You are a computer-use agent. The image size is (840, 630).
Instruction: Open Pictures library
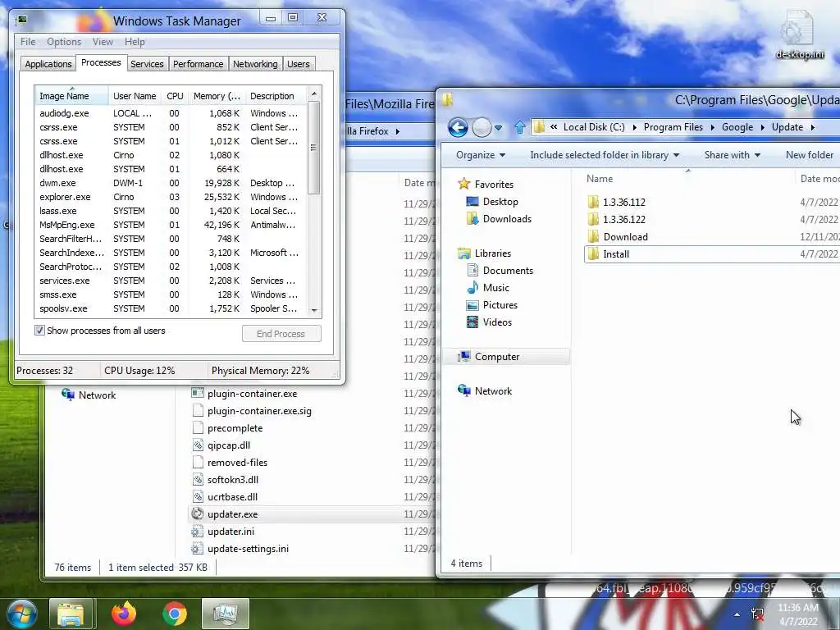[x=500, y=305]
